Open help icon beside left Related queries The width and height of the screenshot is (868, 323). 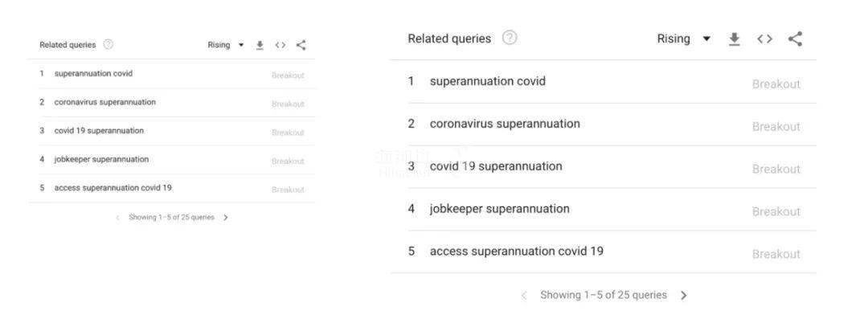click(x=108, y=45)
